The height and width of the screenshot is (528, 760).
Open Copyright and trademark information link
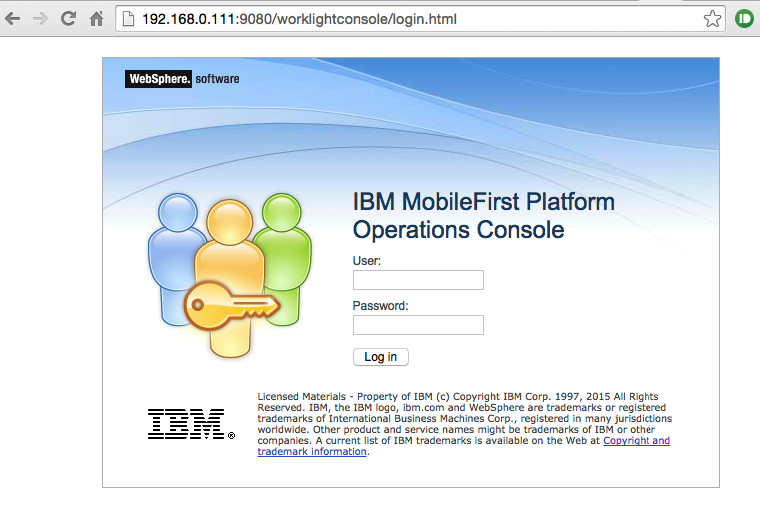[636, 441]
